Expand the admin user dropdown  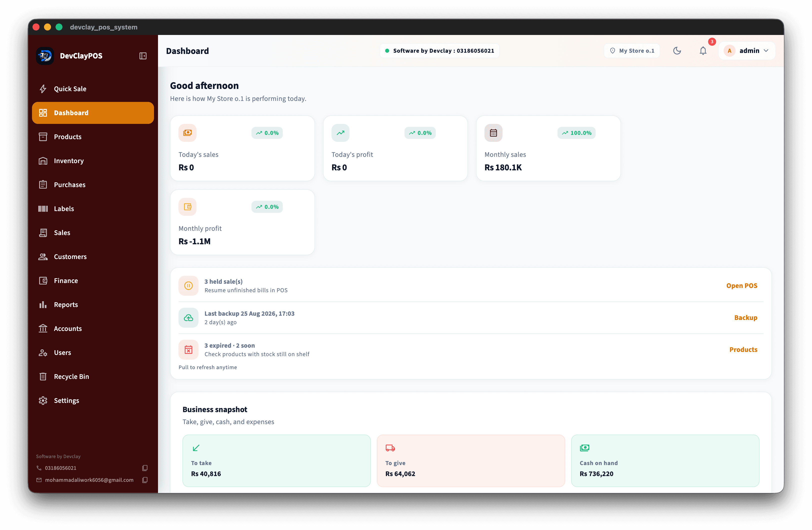click(747, 51)
